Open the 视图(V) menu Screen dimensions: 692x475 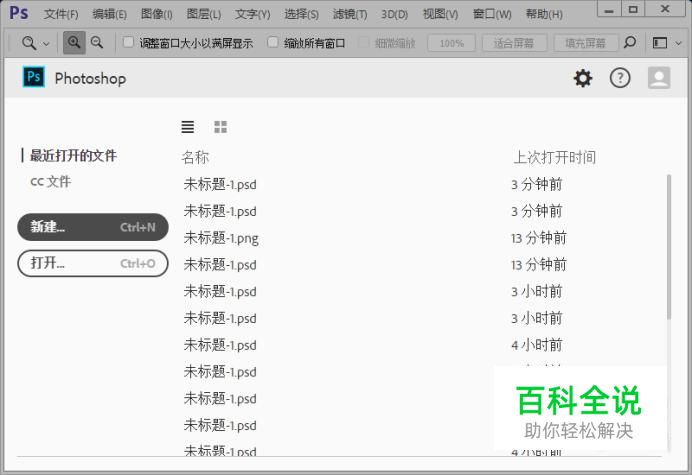pos(440,15)
